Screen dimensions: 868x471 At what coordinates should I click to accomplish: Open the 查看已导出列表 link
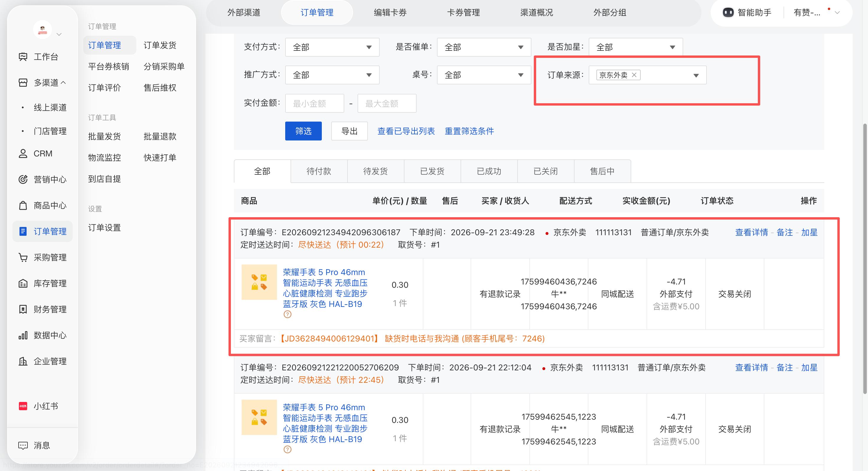[406, 131]
